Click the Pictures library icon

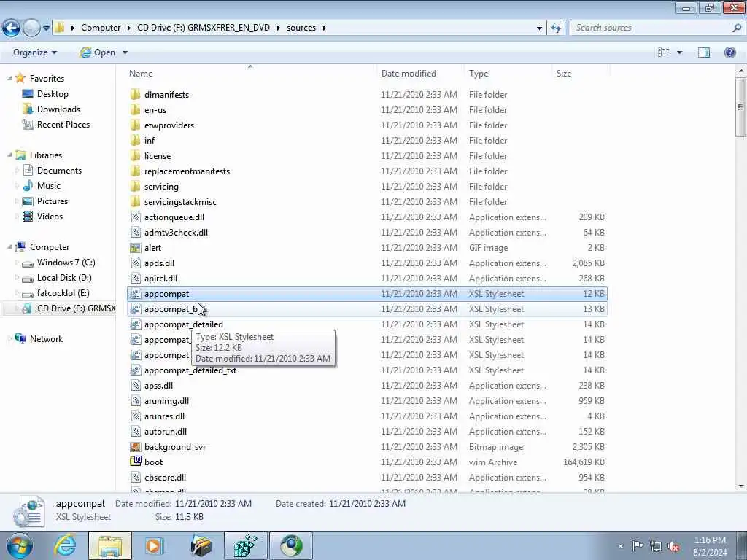pos(28,201)
